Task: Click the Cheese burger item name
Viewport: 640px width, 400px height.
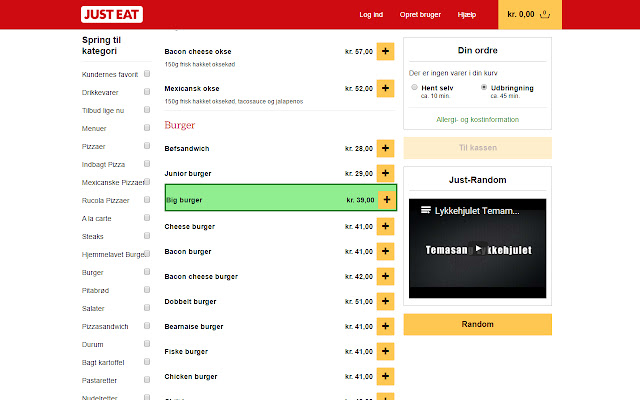Action: pos(189,227)
